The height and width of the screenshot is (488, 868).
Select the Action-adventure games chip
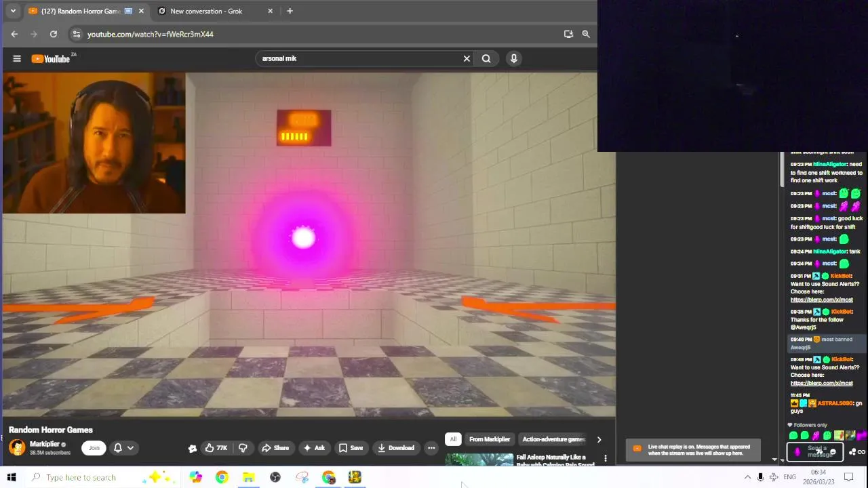553,439
